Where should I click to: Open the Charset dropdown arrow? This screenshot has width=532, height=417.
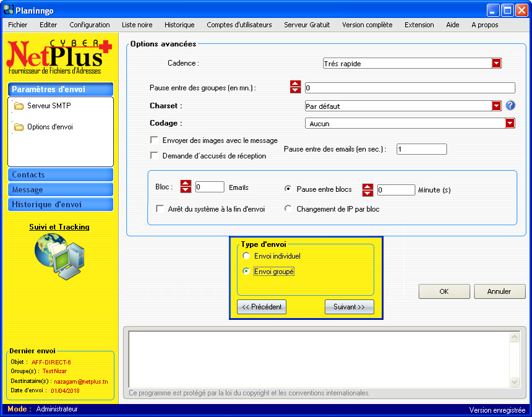click(x=496, y=106)
